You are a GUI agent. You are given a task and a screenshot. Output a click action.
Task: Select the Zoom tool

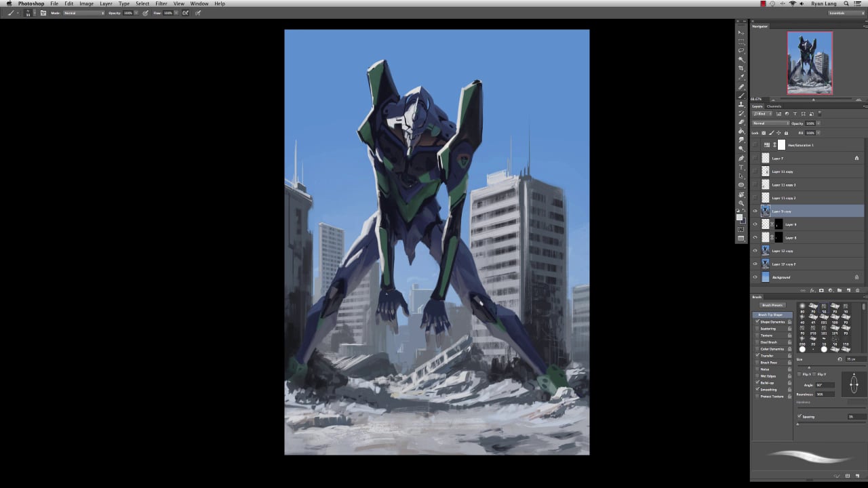tap(741, 202)
